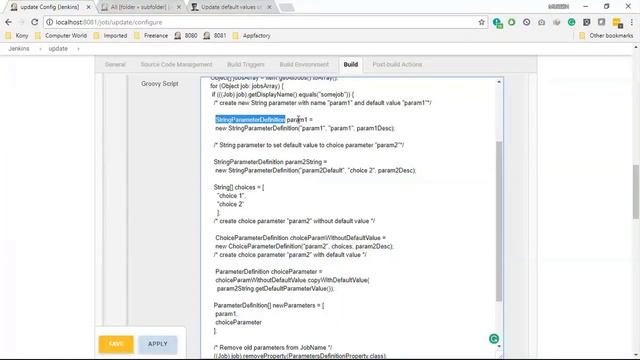
Task: Click the 'ParameterDefinition choiceParameter =' line
Action: click(269, 272)
